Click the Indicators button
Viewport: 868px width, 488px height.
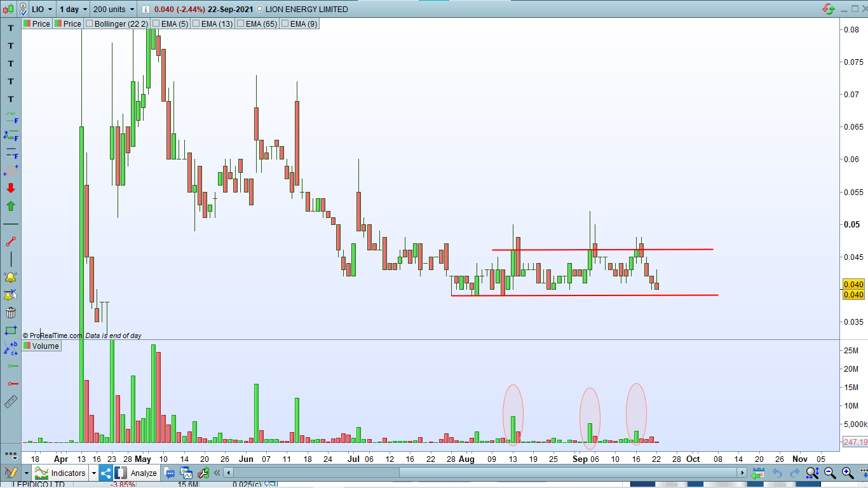click(x=61, y=473)
